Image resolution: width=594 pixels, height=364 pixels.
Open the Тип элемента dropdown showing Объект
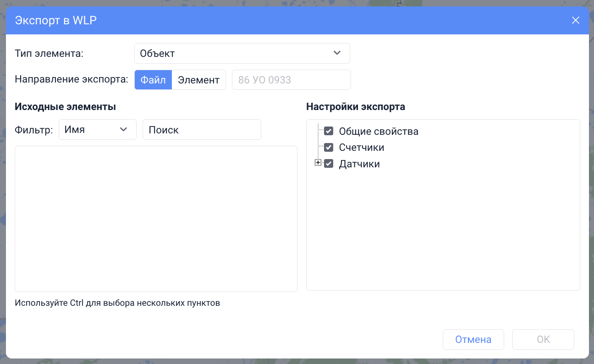point(242,53)
